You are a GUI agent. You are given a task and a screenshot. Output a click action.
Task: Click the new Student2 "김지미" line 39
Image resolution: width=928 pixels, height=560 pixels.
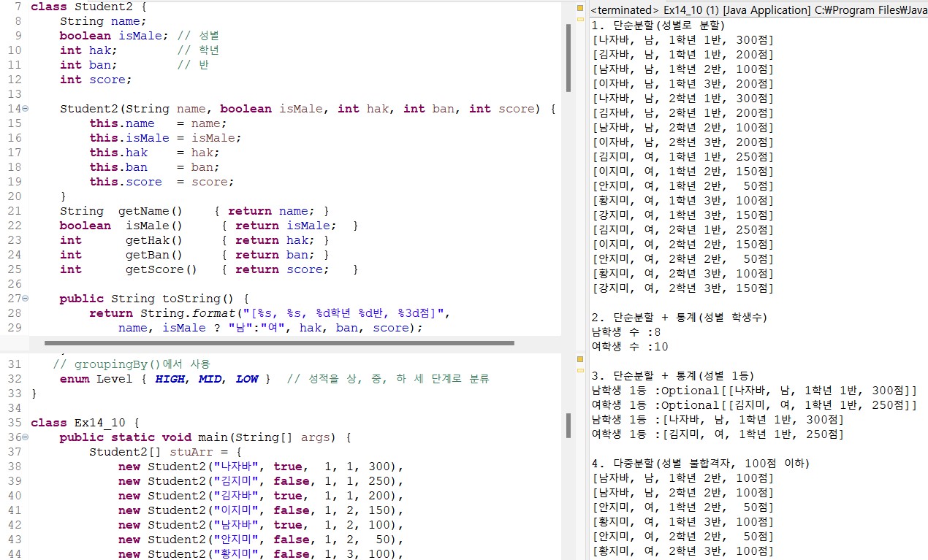[261, 481]
